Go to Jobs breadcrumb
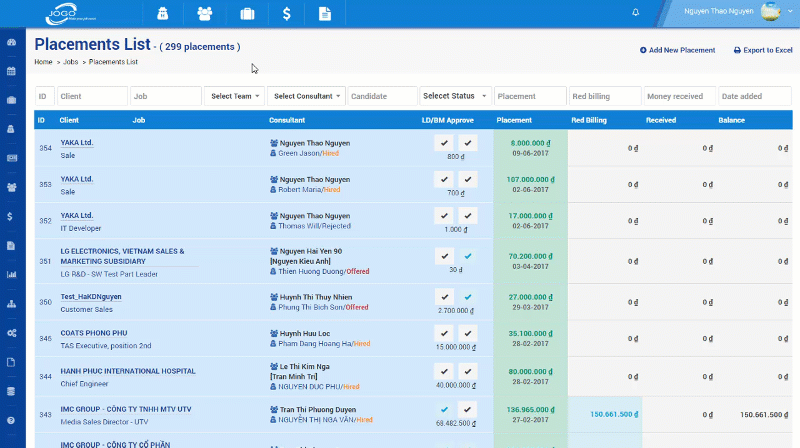The height and width of the screenshot is (448, 800). [70, 62]
